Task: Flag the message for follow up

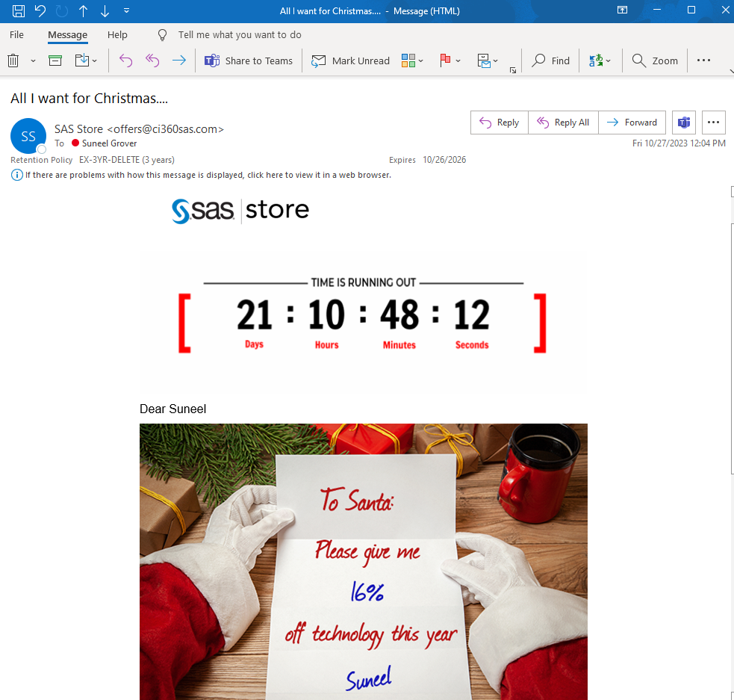Action: [x=446, y=61]
